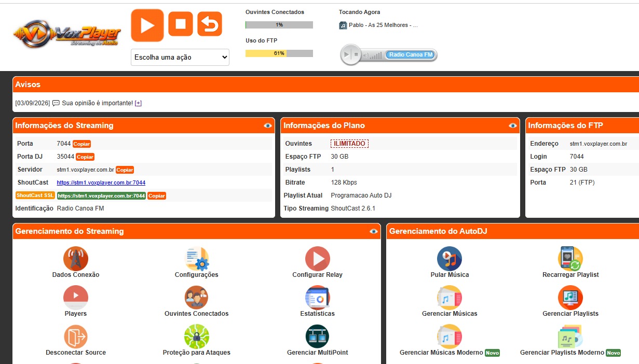
Task: Copy the Porta DJ 35044 value
Action: (85, 157)
